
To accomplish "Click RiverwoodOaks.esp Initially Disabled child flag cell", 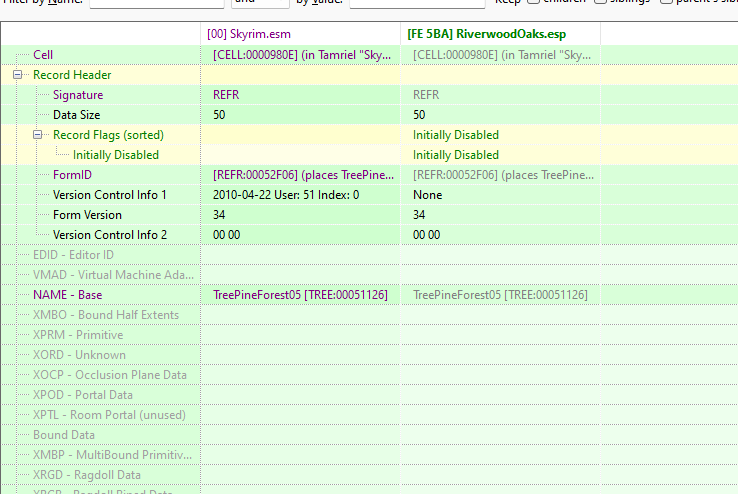I will click(501, 155).
